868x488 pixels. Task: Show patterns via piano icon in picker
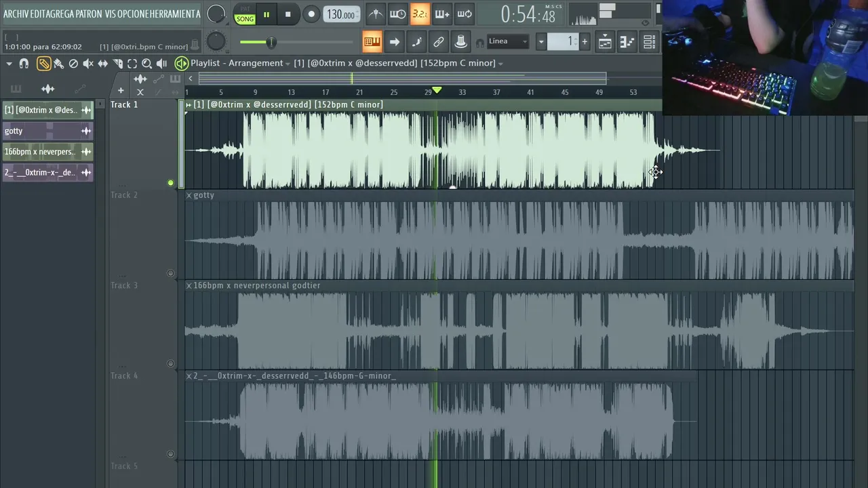coord(16,89)
